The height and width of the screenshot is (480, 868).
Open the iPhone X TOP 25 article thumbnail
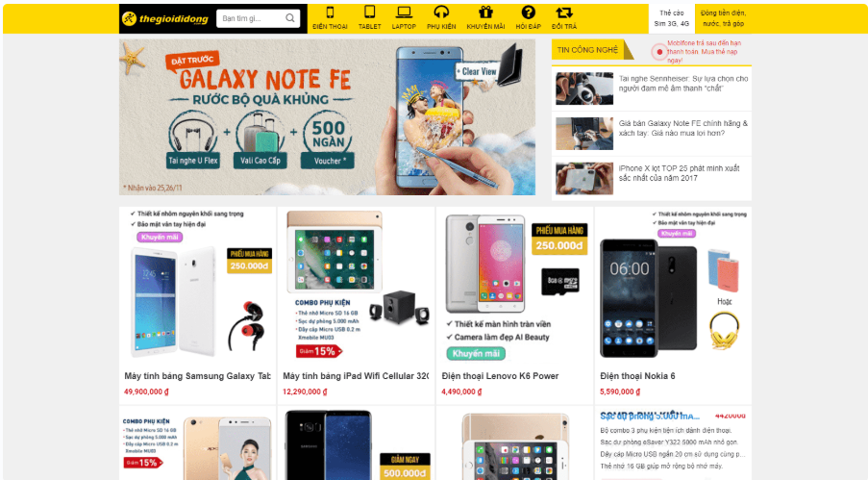coord(584,178)
